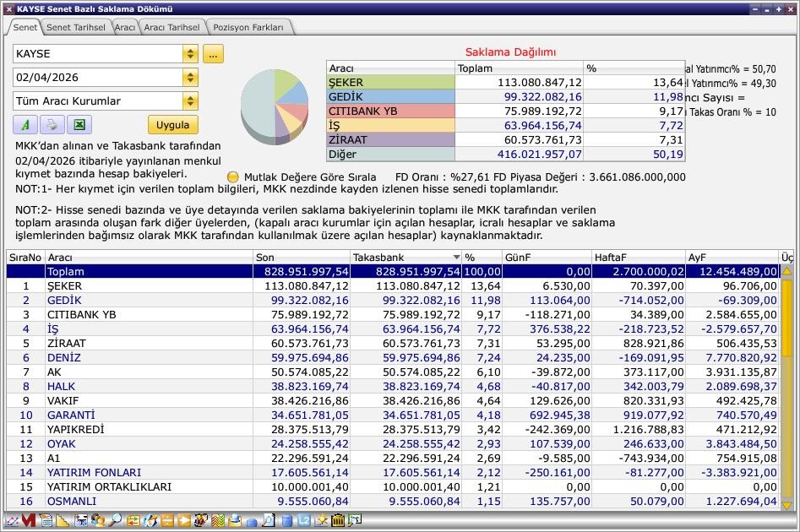Click the magnifying glass icon in bottom toolbar

click(115, 521)
